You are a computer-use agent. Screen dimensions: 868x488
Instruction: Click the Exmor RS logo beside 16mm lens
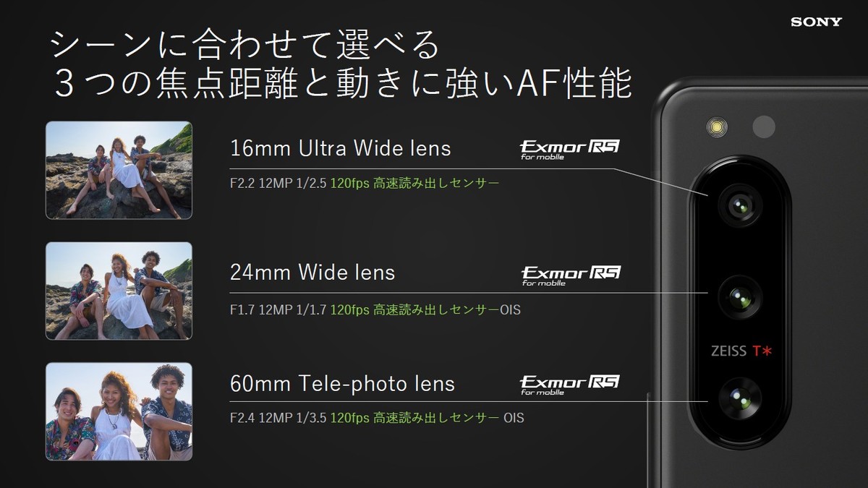(569, 150)
